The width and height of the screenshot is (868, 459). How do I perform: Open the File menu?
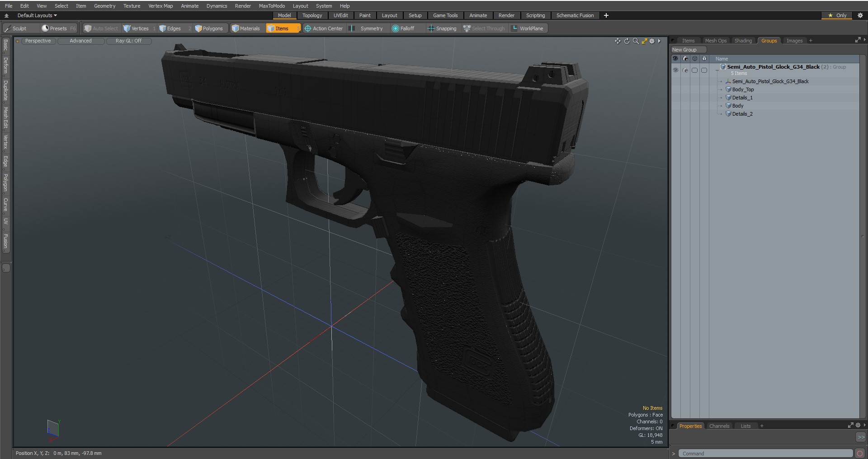pos(9,6)
